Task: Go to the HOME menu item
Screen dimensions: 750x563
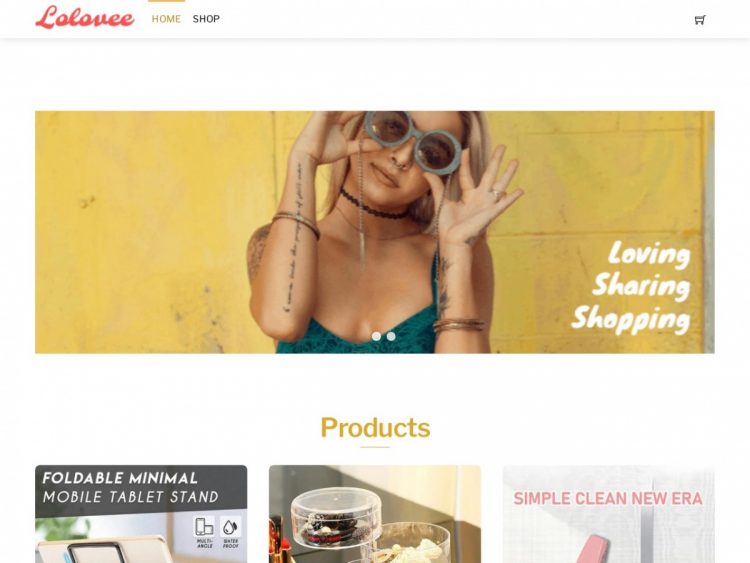Action: pos(166,19)
